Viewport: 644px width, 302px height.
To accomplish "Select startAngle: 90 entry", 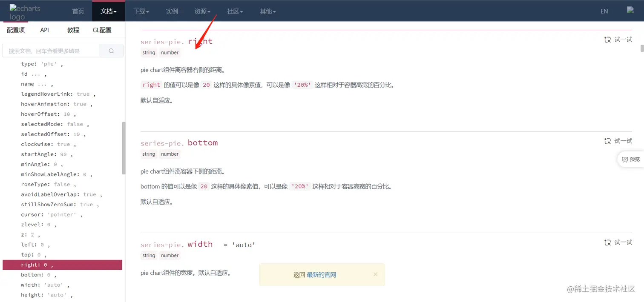I will click(x=47, y=154).
